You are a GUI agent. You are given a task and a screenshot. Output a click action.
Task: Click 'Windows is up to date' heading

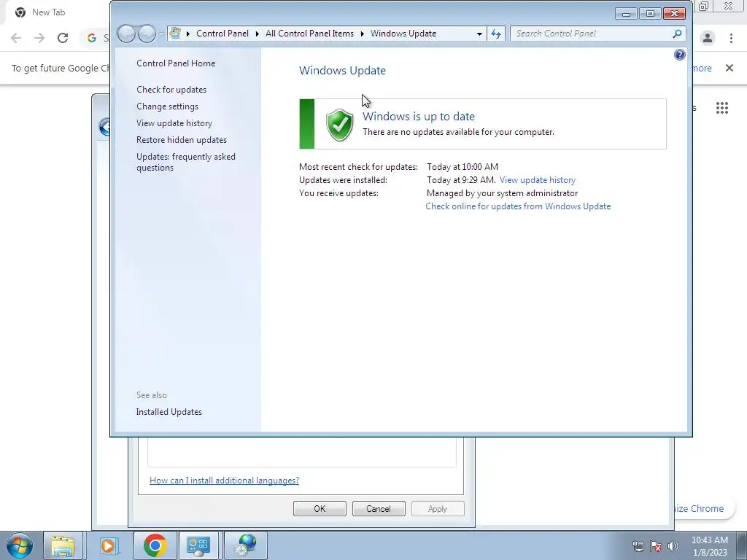419,116
